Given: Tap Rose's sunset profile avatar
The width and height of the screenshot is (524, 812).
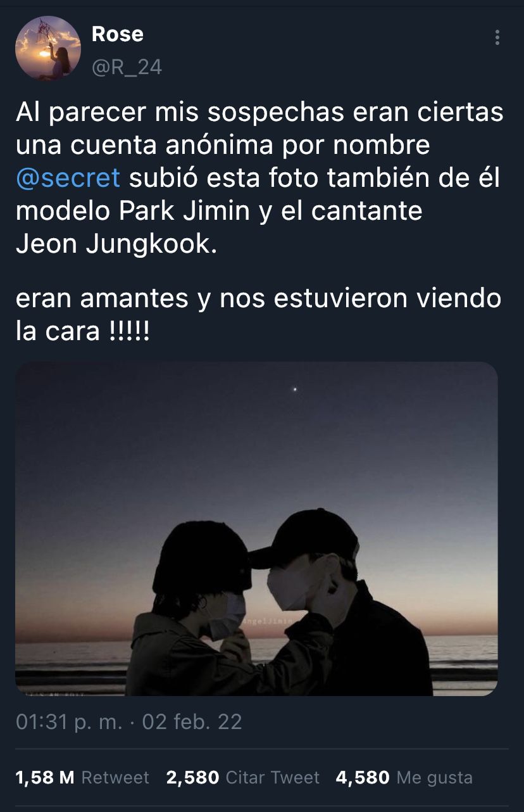Looking at the screenshot, I should (x=48, y=48).
